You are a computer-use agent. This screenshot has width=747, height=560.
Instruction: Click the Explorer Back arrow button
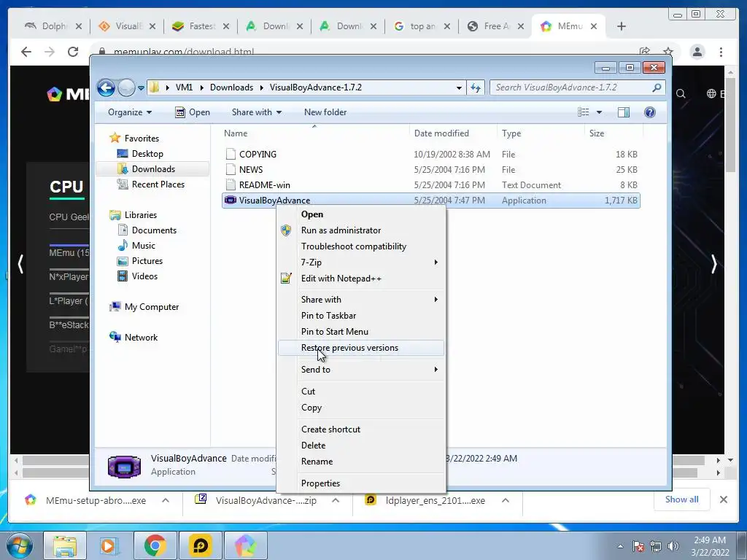[106, 87]
